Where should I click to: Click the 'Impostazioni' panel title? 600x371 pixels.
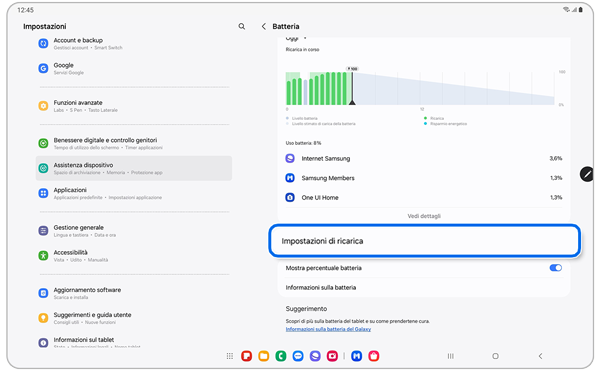[44, 26]
